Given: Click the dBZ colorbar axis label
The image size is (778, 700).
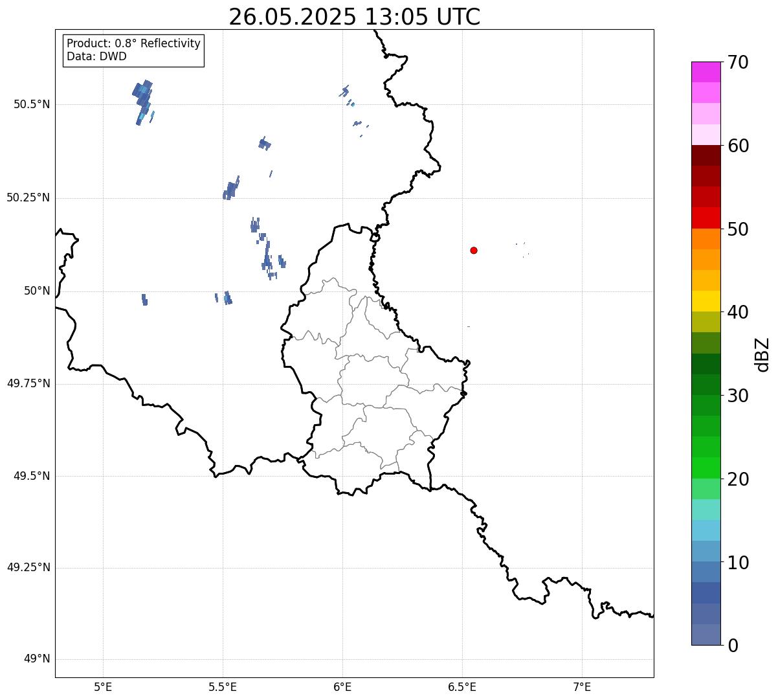Looking at the screenshot, I should pos(762,354).
